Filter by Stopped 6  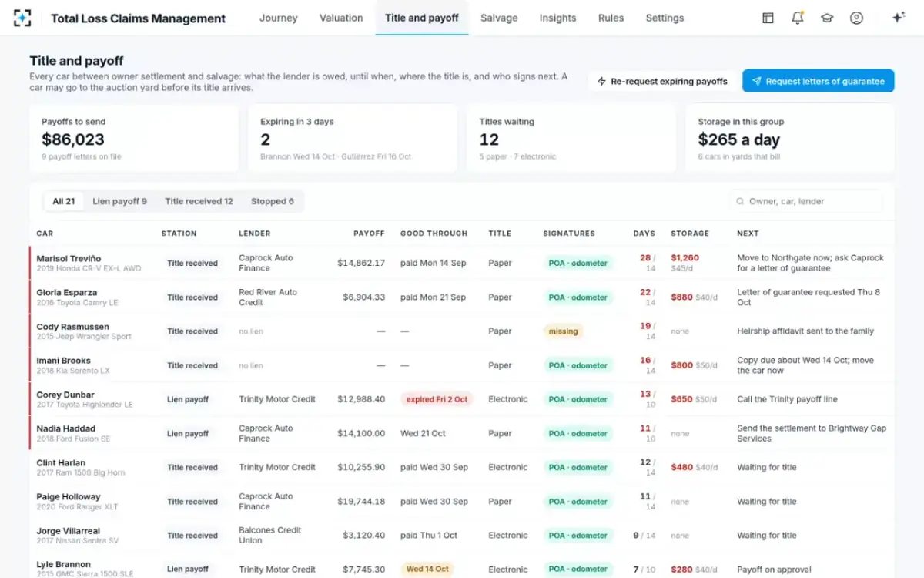[272, 201]
